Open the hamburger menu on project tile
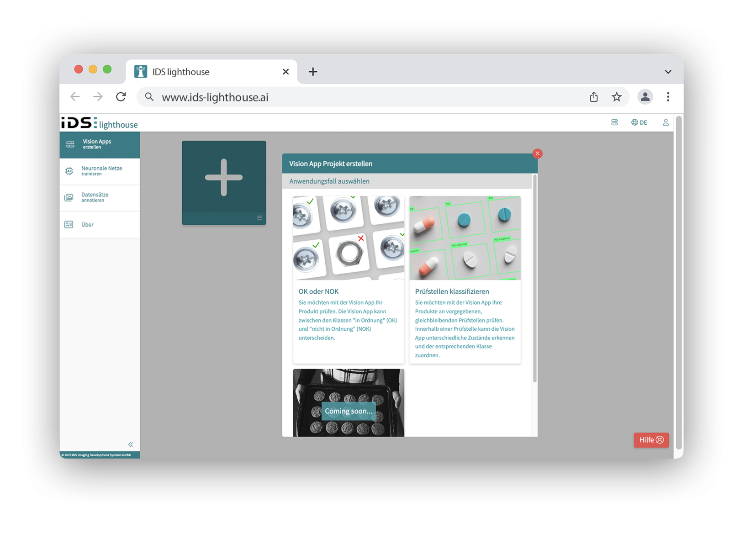The image size is (740, 560). point(259,218)
